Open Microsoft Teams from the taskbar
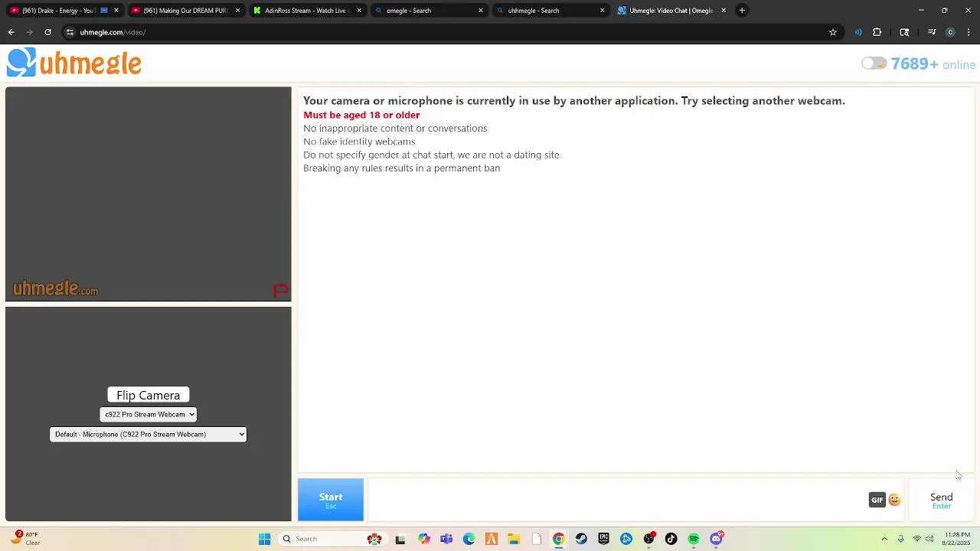Image resolution: width=980 pixels, height=551 pixels. (446, 539)
